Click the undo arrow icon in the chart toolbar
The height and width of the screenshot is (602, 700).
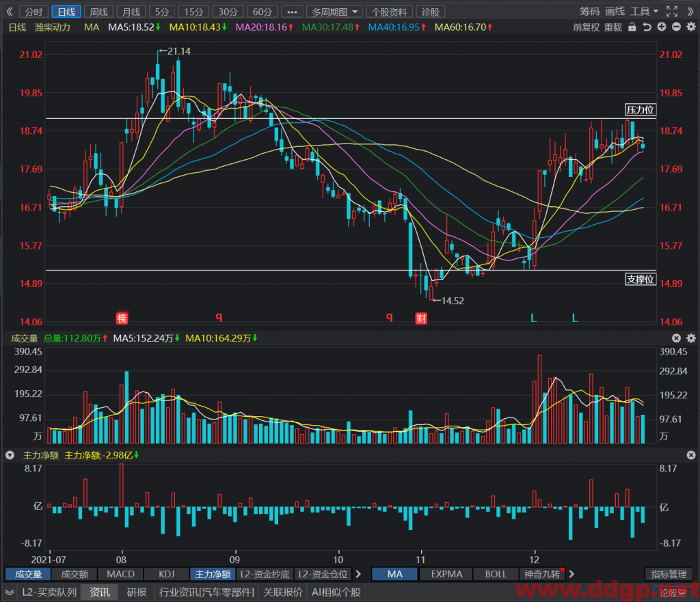(x=647, y=27)
